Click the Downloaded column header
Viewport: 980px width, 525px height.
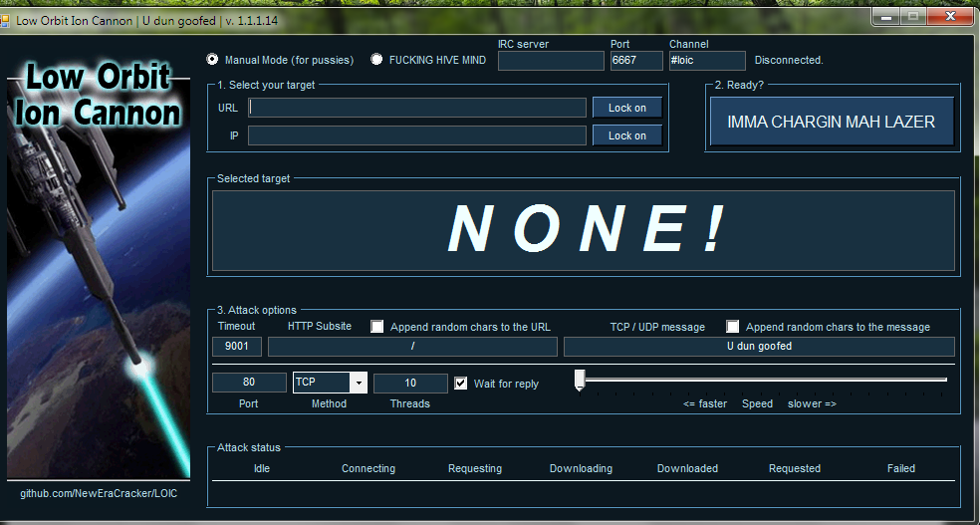point(687,468)
